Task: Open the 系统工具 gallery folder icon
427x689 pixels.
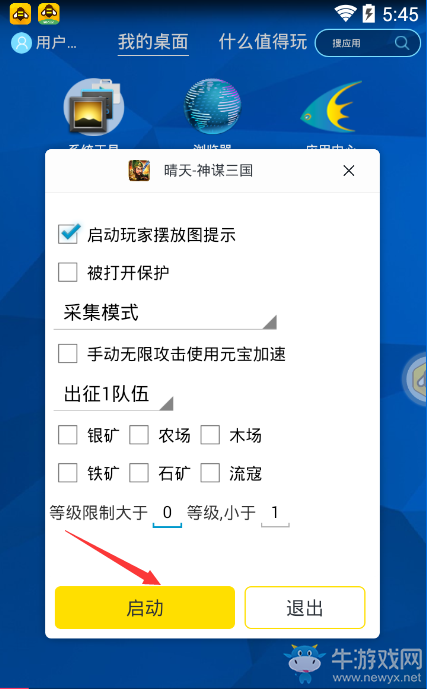Action: click(x=94, y=107)
